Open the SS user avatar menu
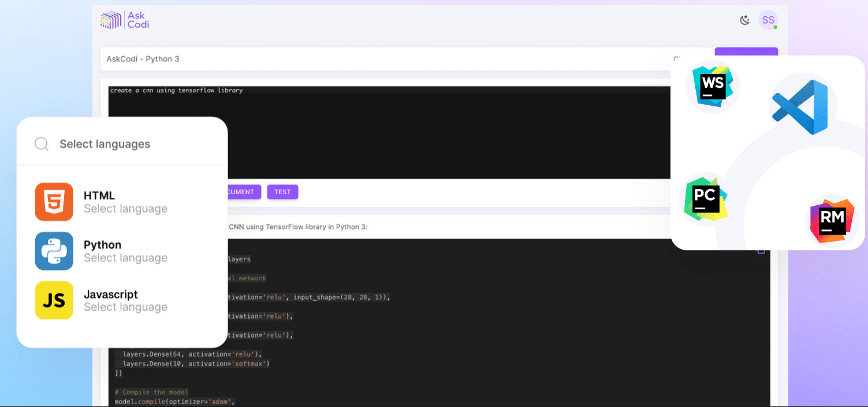This screenshot has width=868, height=407. 768,20
